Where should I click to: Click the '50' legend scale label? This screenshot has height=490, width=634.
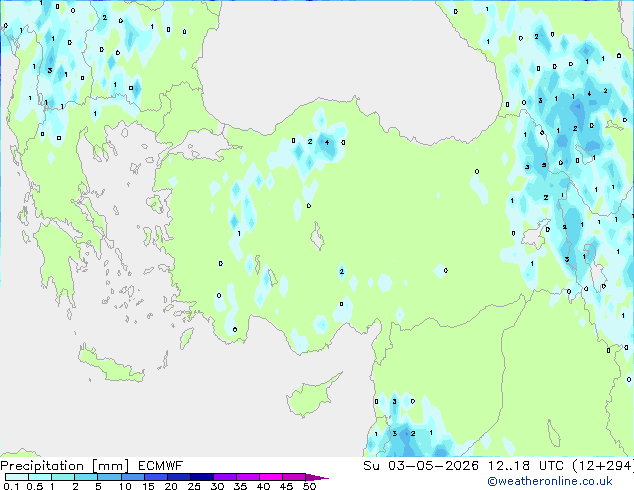click(x=309, y=486)
